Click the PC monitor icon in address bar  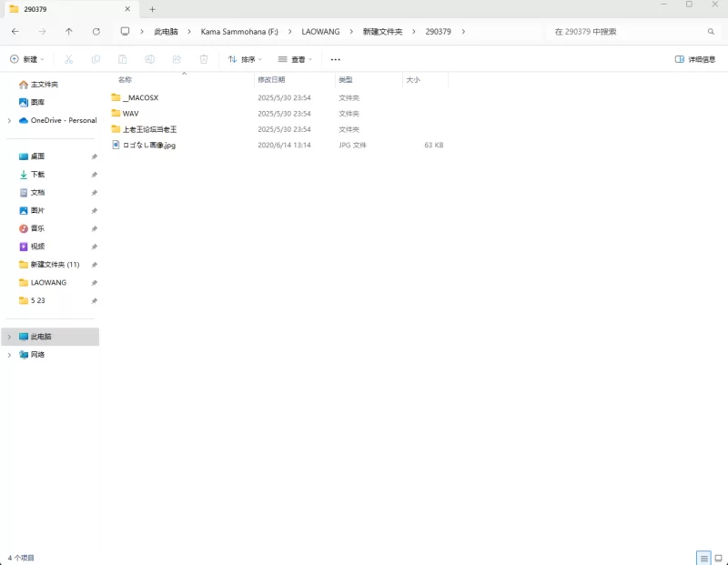[x=125, y=31]
